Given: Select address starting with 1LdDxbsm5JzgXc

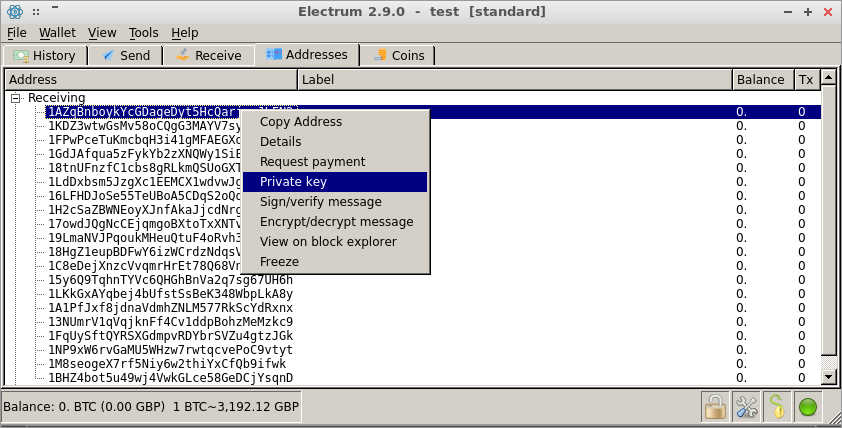Looking at the screenshot, I should point(144,182).
